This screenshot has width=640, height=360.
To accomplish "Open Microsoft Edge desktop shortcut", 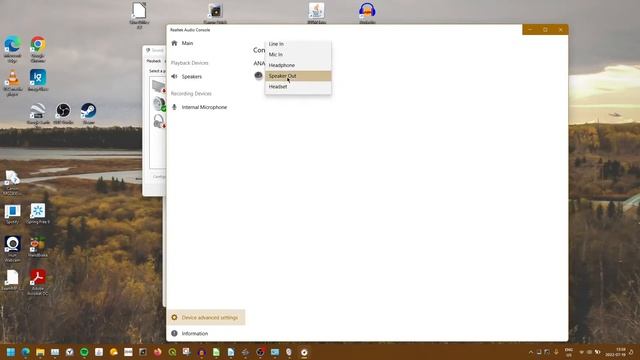I will click(13, 49).
